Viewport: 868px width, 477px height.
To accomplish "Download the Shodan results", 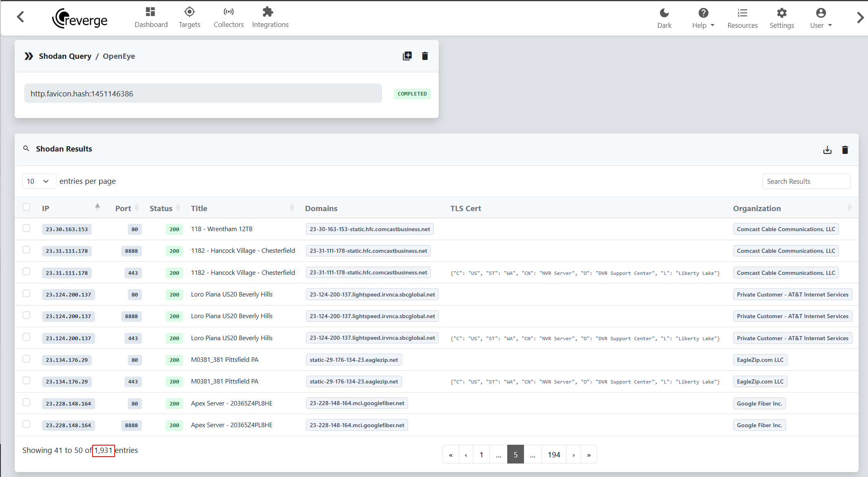I will (x=827, y=150).
